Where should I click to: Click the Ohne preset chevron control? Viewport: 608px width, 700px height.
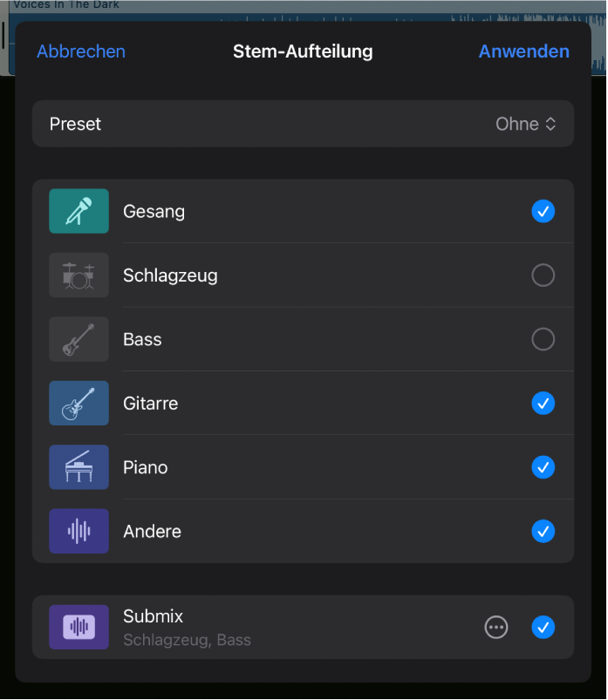pos(550,124)
